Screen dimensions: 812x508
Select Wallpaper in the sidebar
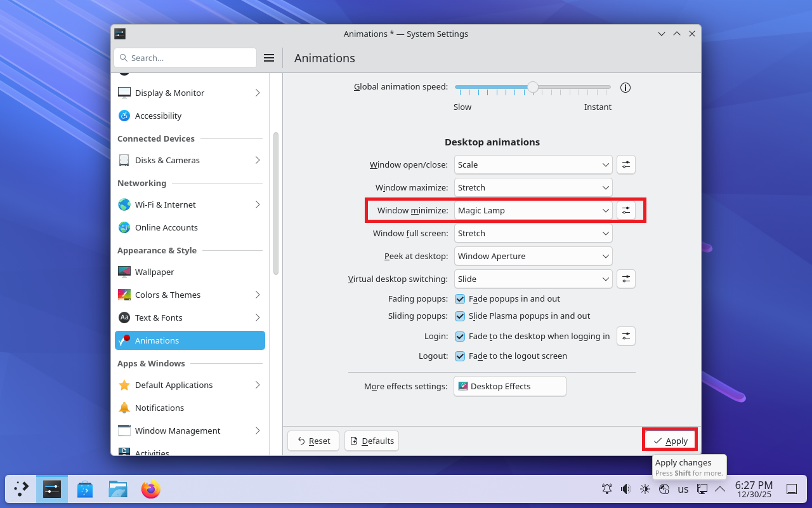point(154,272)
